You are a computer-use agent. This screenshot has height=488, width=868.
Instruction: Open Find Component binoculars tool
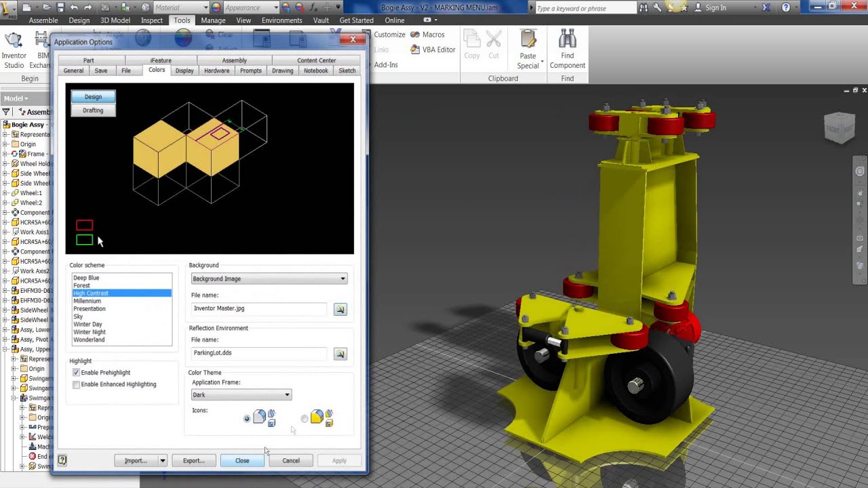tap(567, 49)
